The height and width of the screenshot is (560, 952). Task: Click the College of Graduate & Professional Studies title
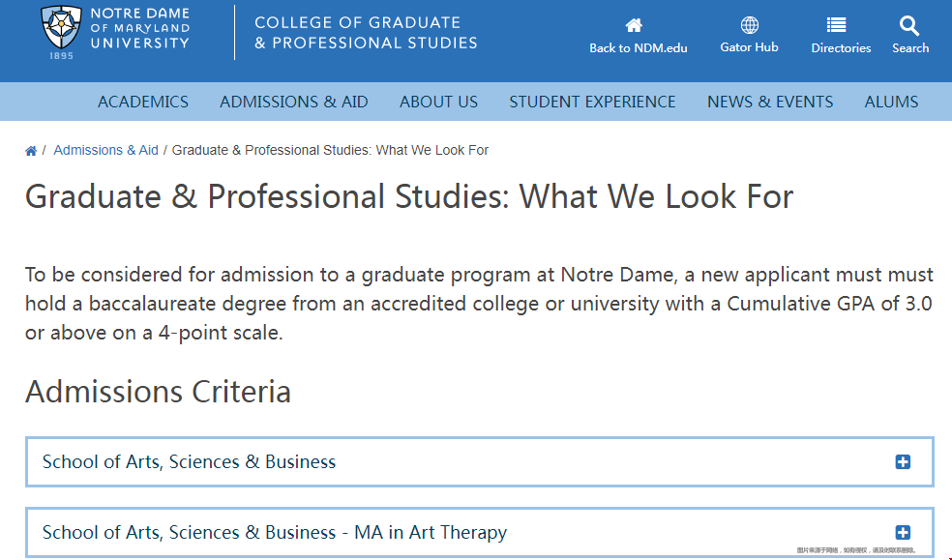(366, 33)
